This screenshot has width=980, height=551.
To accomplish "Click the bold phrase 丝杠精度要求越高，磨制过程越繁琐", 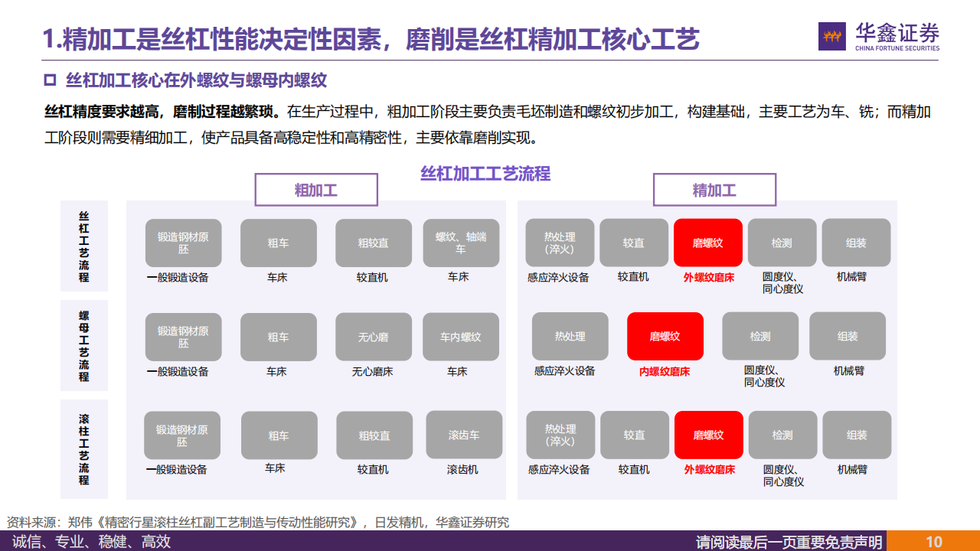I will pyautogui.click(x=163, y=112).
